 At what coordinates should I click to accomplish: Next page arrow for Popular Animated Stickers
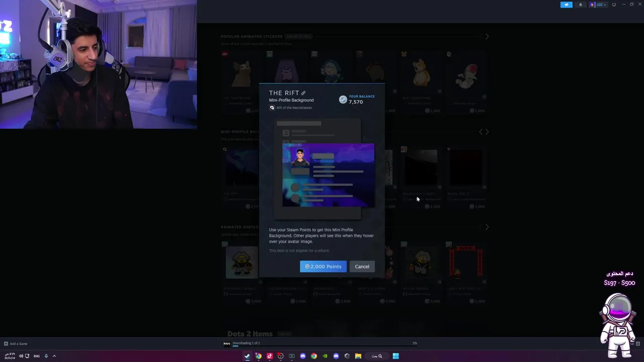487,37
